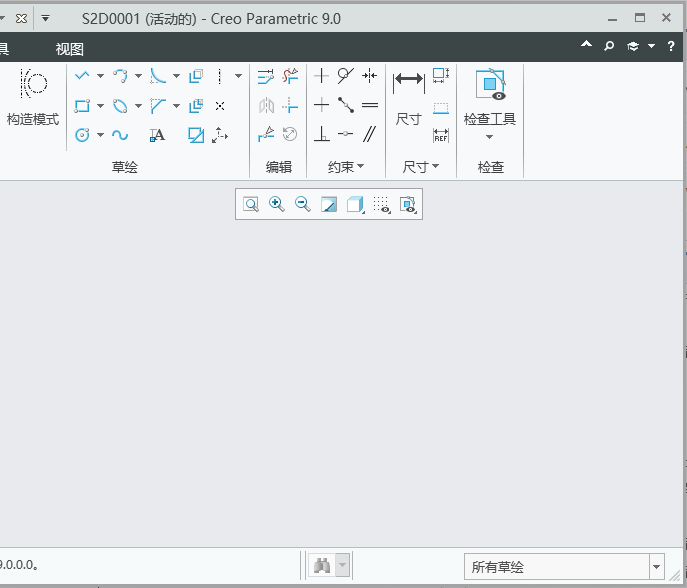Open the Inspect Tools (检查工具) button
Viewport: 687px width, 588px height.
(x=490, y=96)
